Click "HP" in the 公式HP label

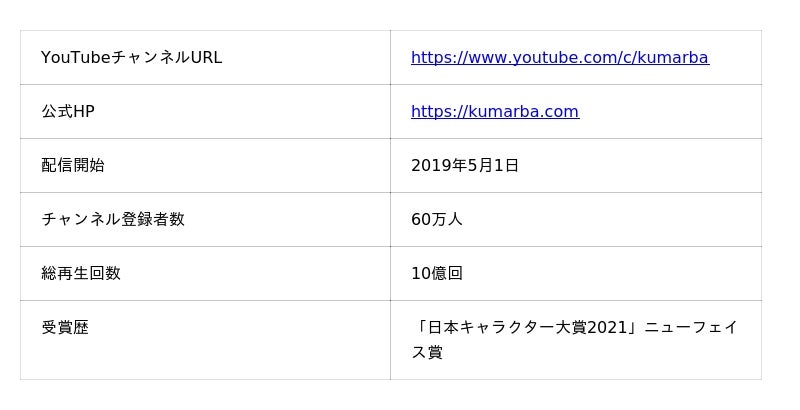click(x=84, y=111)
